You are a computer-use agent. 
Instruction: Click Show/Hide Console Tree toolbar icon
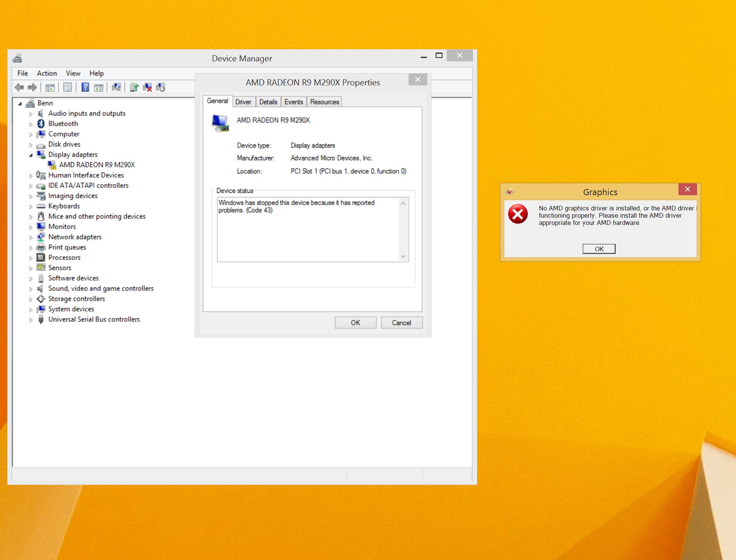(x=50, y=87)
